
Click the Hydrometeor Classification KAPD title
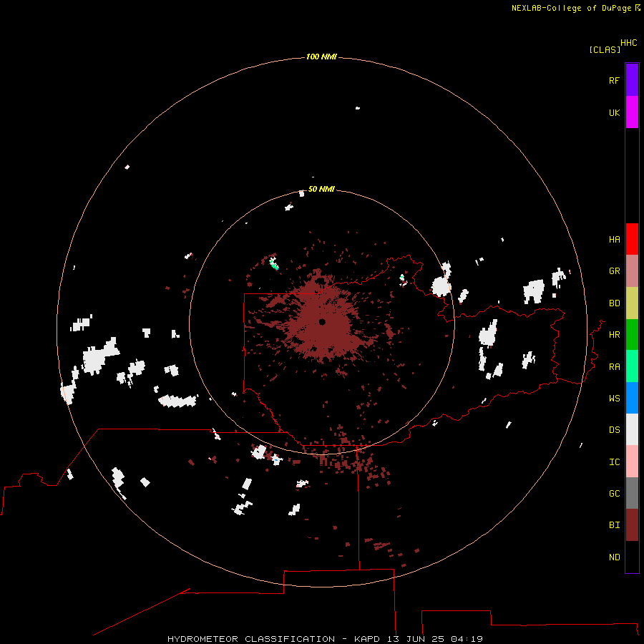click(x=325, y=639)
